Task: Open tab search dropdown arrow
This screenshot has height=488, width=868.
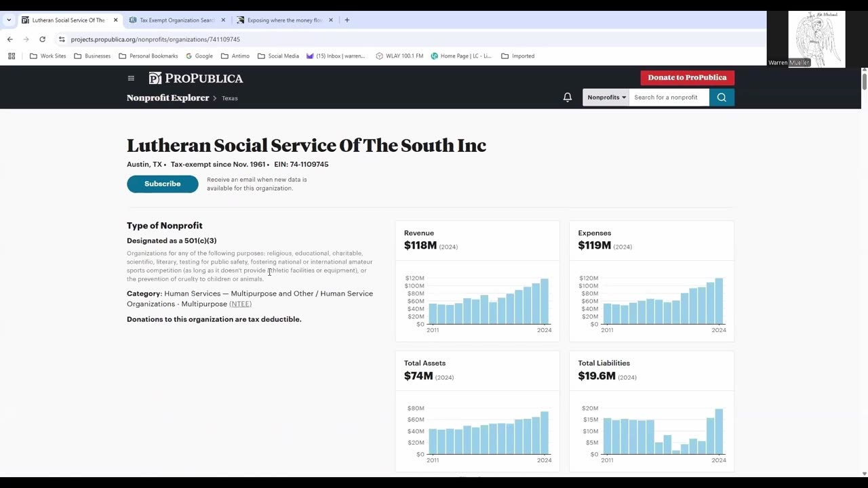Action: (x=9, y=20)
